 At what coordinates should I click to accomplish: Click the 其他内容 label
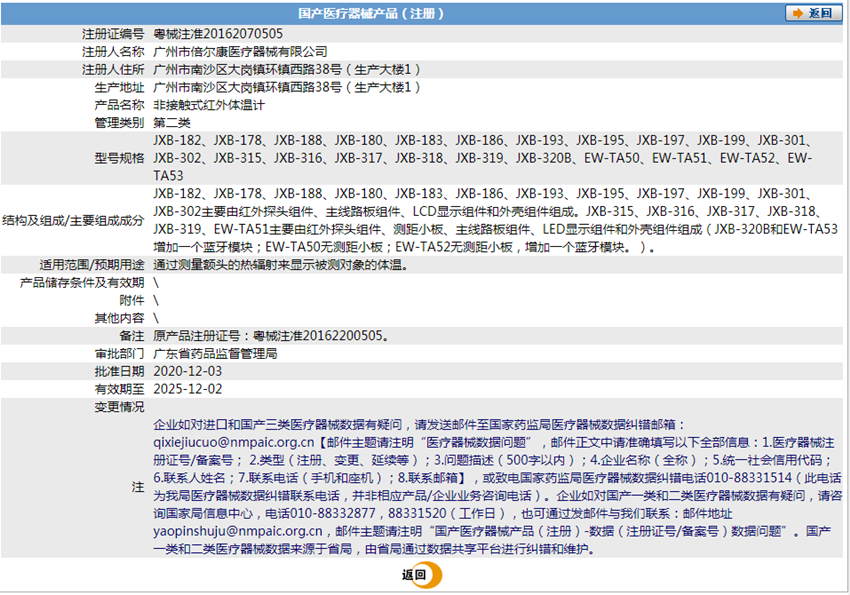pyautogui.click(x=119, y=318)
